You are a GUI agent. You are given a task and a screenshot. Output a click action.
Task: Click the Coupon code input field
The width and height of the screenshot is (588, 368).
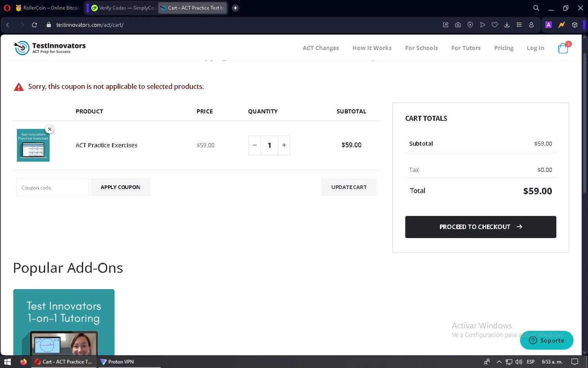point(53,188)
